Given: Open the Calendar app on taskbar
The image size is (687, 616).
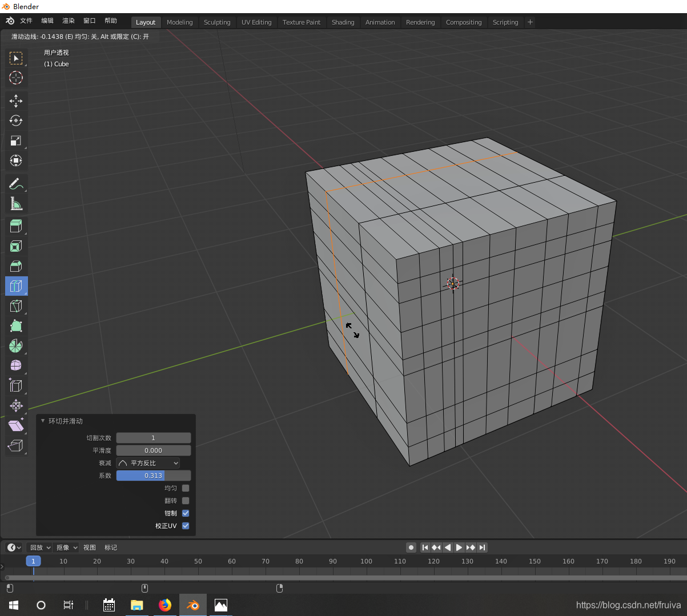Looking at the screenshot, I should (x=109, y=605).
